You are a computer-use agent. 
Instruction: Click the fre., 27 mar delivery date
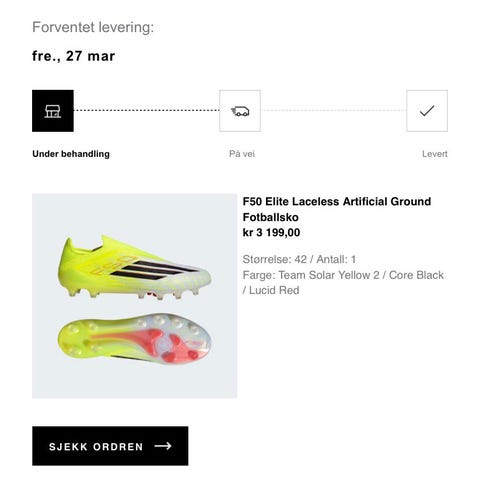coord(74,56)
